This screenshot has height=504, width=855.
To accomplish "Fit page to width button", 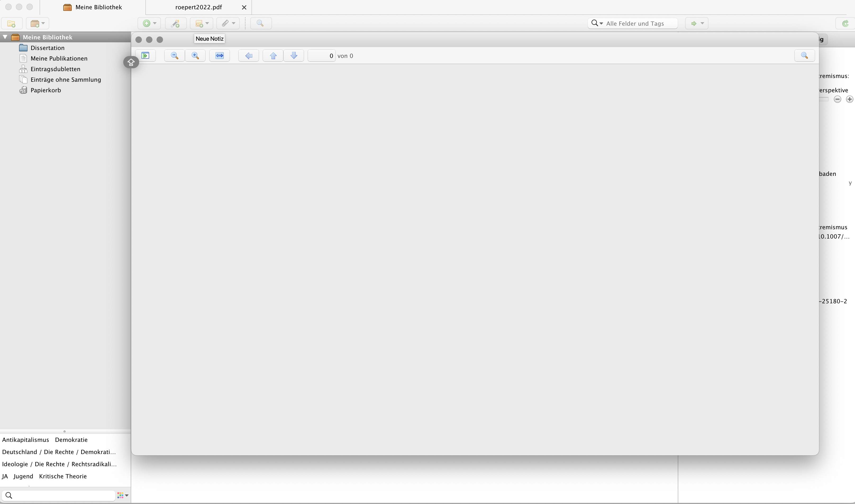I will pos(220,56).
